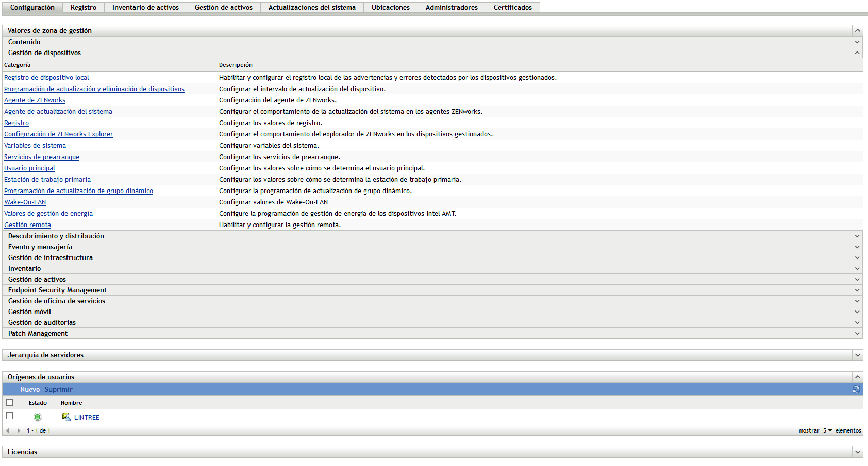
Task: Expand Gestión de auditorías section chevron
Action: click(x=857, y=323)
